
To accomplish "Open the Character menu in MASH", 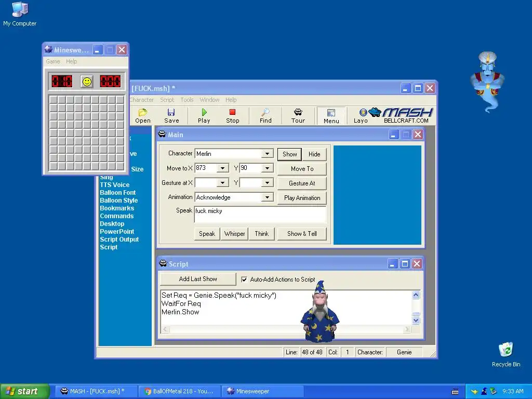I will 142,100.
